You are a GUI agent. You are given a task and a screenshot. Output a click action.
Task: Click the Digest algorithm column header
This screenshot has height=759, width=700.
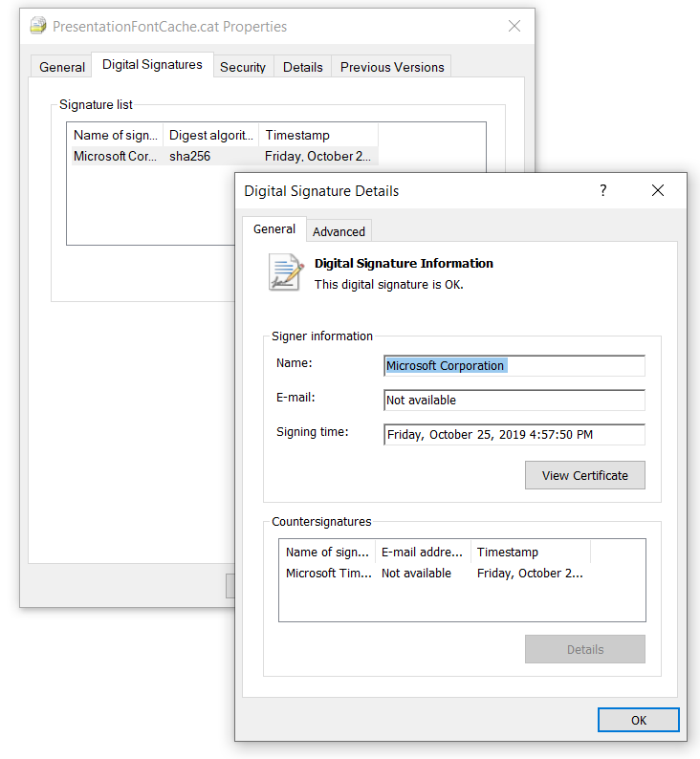211,135
